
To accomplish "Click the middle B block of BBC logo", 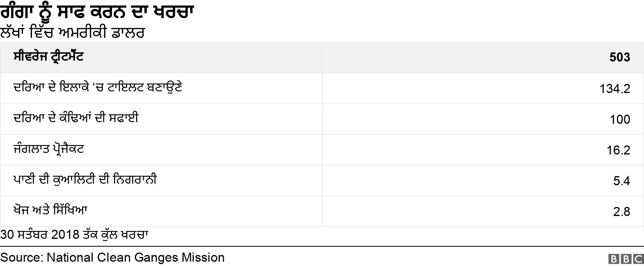I will 626,259.
